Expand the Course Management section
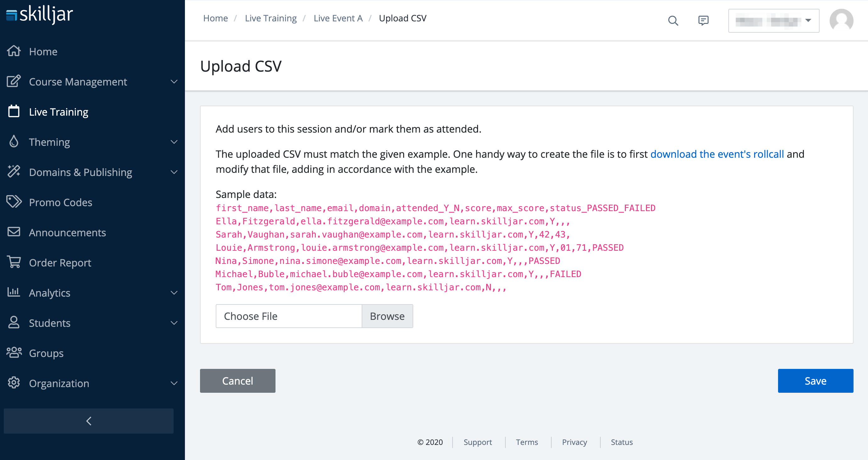The width and height of the screenshot is (868, 460). pyautogui.click(x=174, y=81)
